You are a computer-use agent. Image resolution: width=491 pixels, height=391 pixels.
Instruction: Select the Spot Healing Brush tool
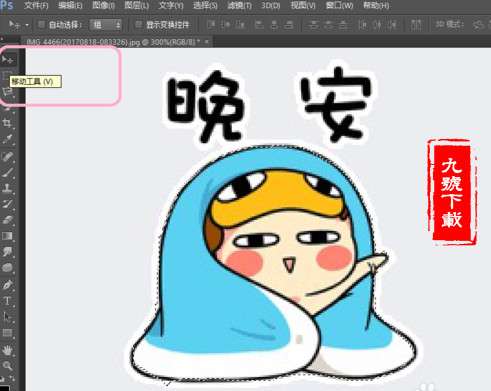[7, 156]
